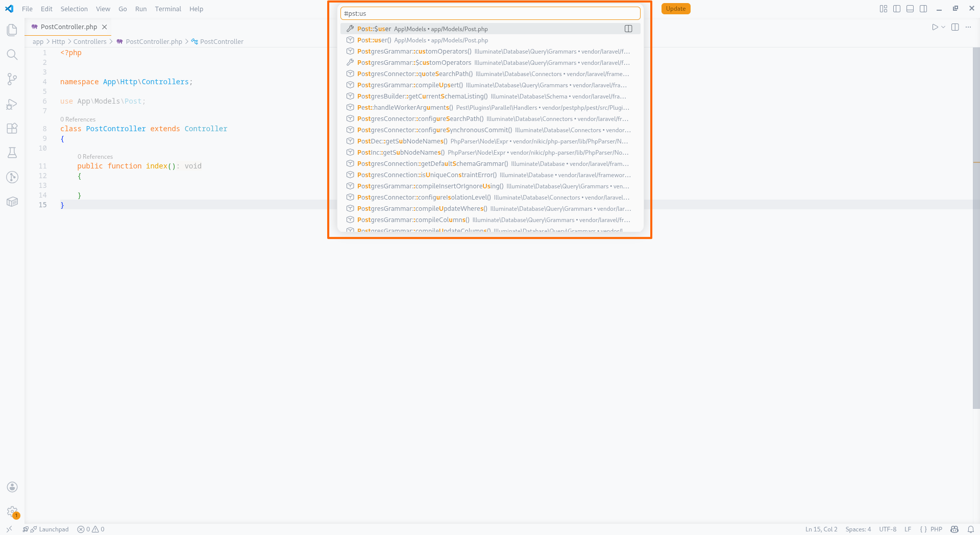Select PostgresGrammar::$customOperators property result
The width and height of the screenshot is (980, 535).
point(490,63)
